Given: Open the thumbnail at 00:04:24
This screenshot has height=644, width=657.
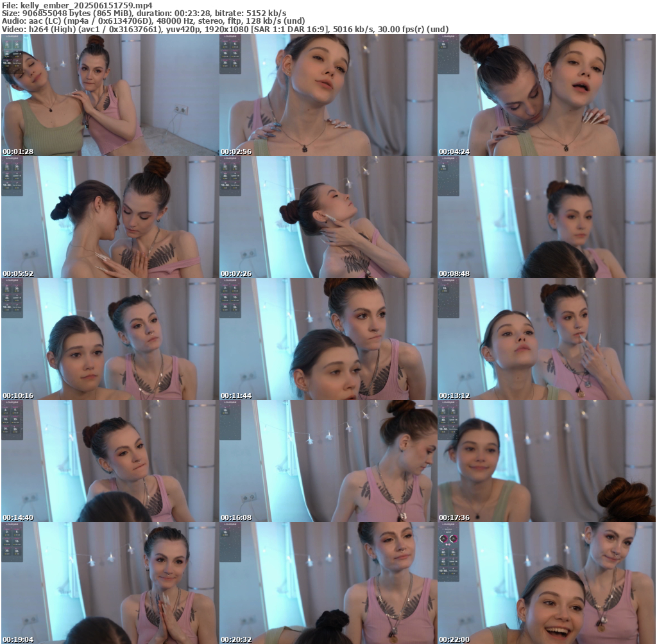Looking at the screenshot, I should [547, 95].
